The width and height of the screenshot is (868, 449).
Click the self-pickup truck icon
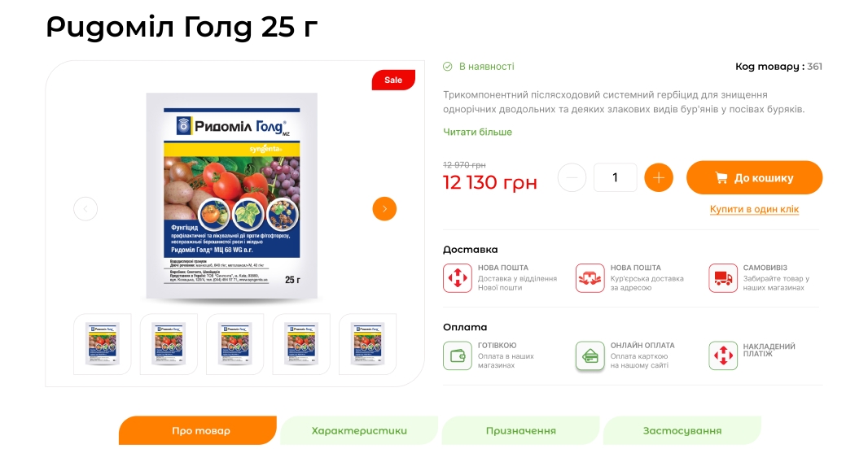723,277
